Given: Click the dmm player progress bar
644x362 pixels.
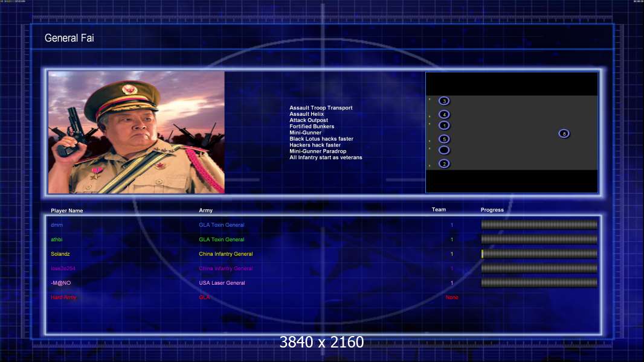Looking at the screenshot, I should click(539, 224).
